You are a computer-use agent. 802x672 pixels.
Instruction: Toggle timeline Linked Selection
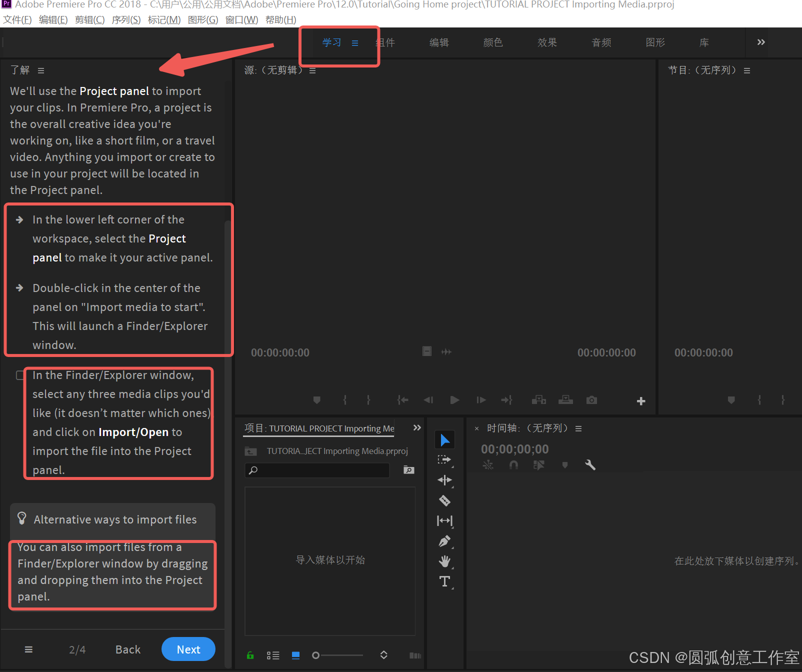click(x=538, y=465)
